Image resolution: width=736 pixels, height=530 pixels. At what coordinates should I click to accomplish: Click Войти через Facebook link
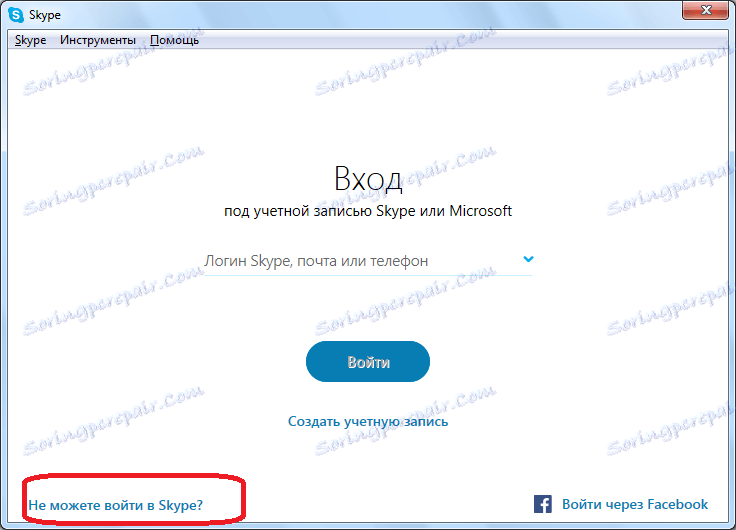point(635,504)
